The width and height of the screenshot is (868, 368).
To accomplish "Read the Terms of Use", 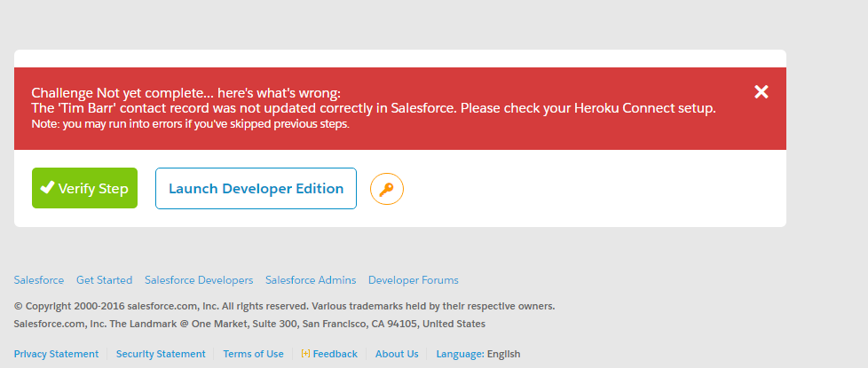I will click(253, 354).
